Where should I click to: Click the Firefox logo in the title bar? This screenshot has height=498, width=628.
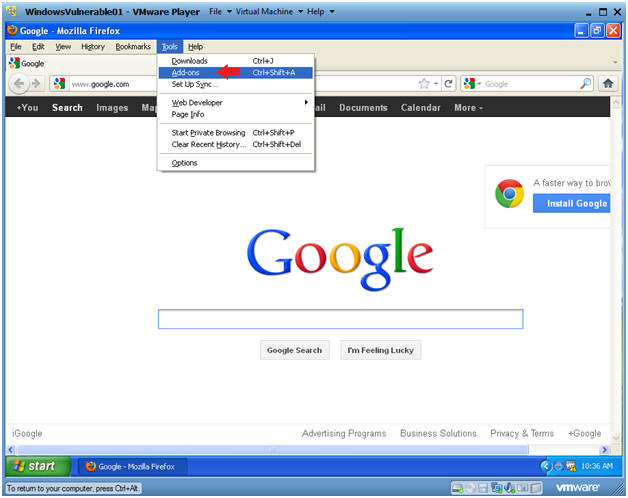coord(12,30)
